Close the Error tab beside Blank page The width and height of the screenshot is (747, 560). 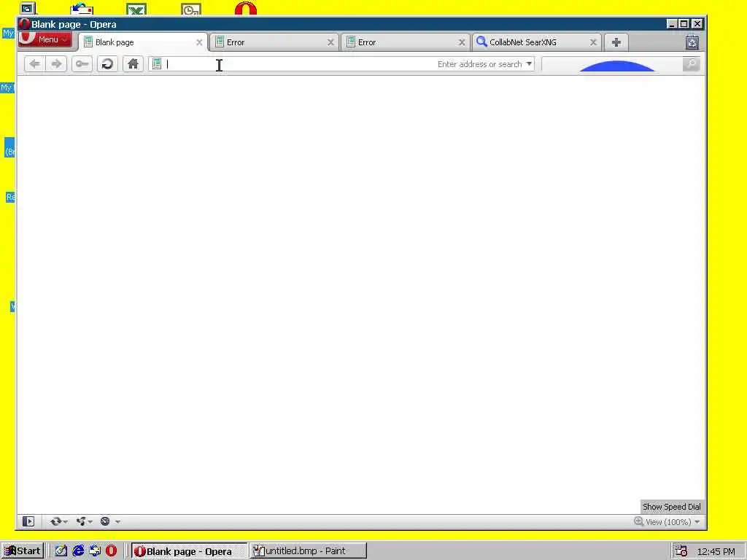(330, 42)
